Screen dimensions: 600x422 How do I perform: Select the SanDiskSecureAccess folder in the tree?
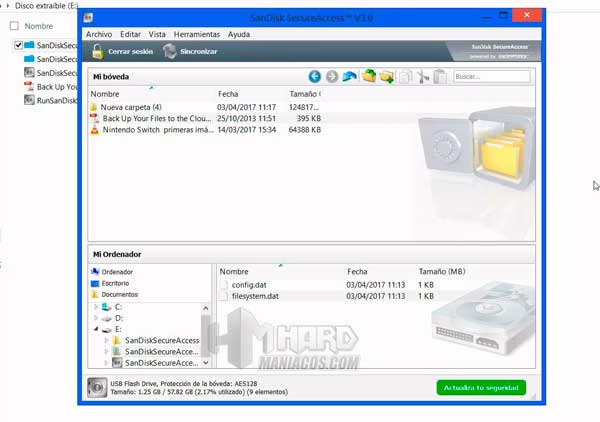pyautogui.click(x=162, y=340)
